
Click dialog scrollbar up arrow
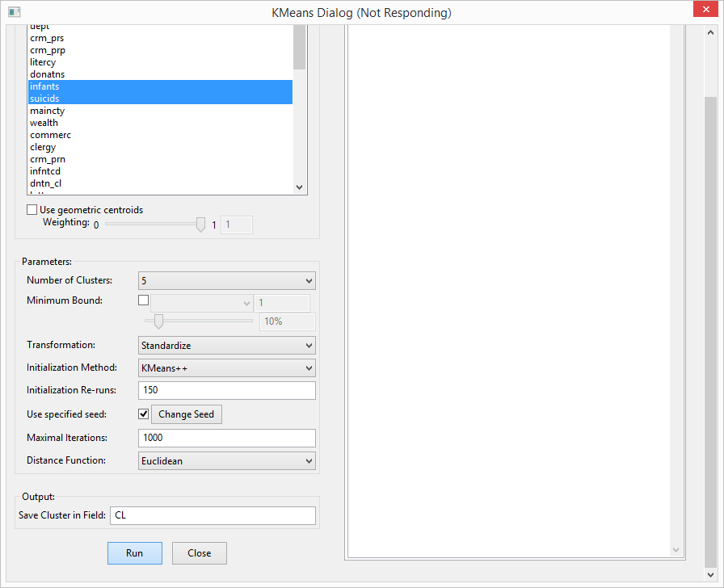710,32
